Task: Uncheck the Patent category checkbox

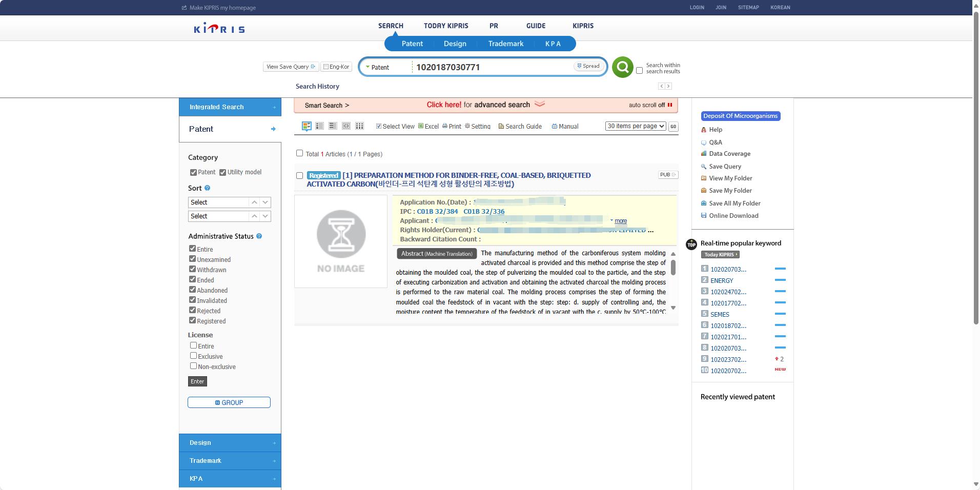Action: click(x=193, y=172)
